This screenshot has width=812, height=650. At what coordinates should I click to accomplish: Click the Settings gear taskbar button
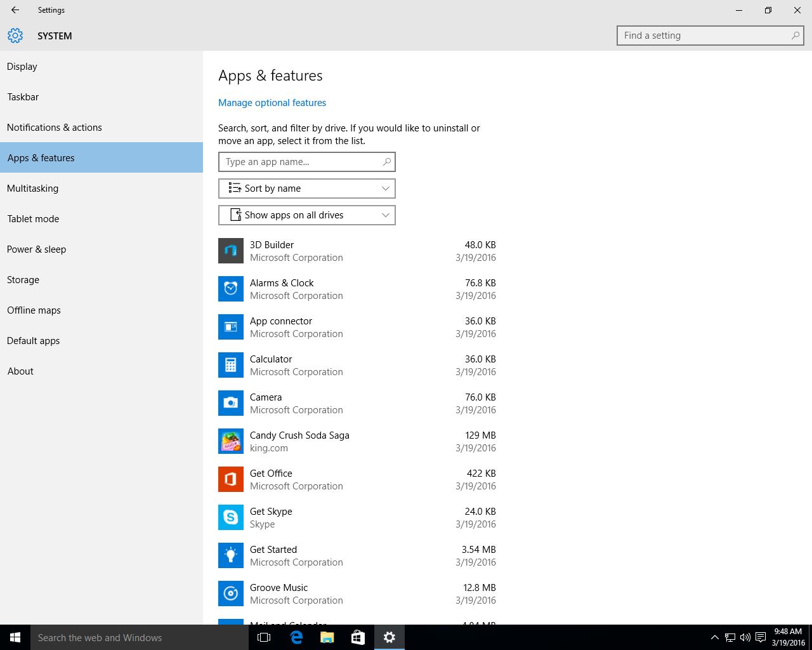click(x=390, y=637)
